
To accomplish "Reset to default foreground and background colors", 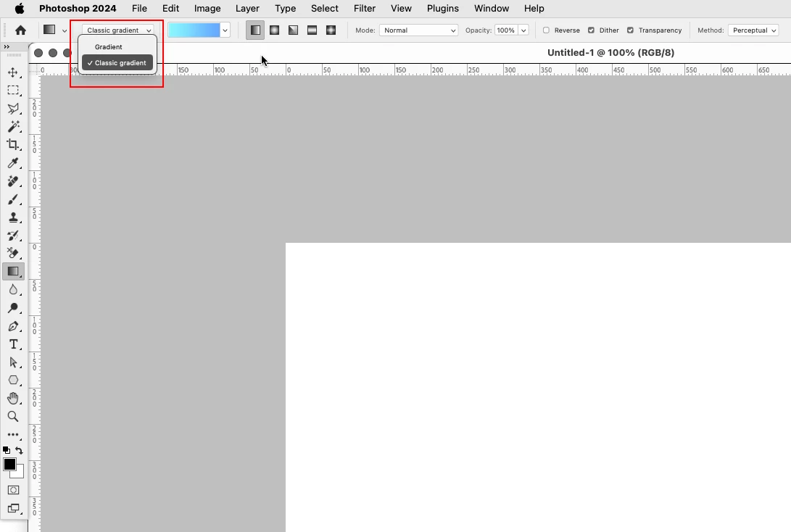I will point(6,450).
